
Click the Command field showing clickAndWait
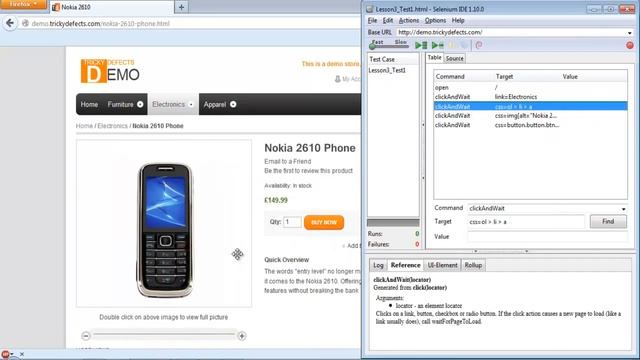pos(544,209)
